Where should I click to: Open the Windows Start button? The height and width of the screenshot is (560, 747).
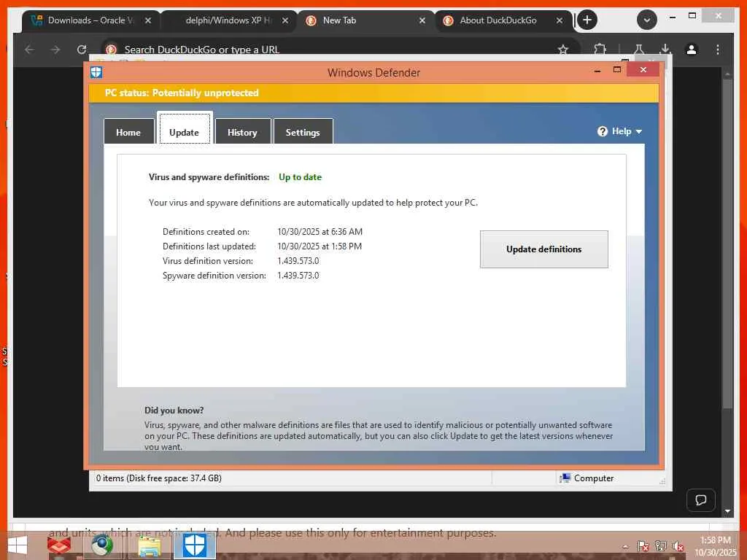coord(18,545)
